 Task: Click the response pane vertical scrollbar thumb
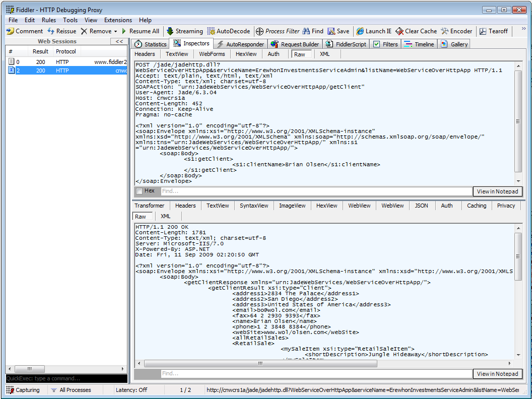(518, 256)
